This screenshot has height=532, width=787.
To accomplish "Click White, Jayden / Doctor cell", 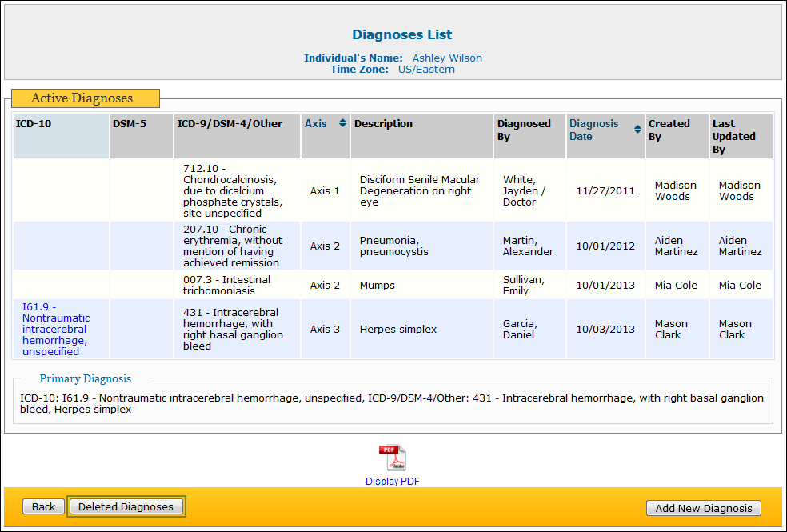I will (x=529, y=190).
